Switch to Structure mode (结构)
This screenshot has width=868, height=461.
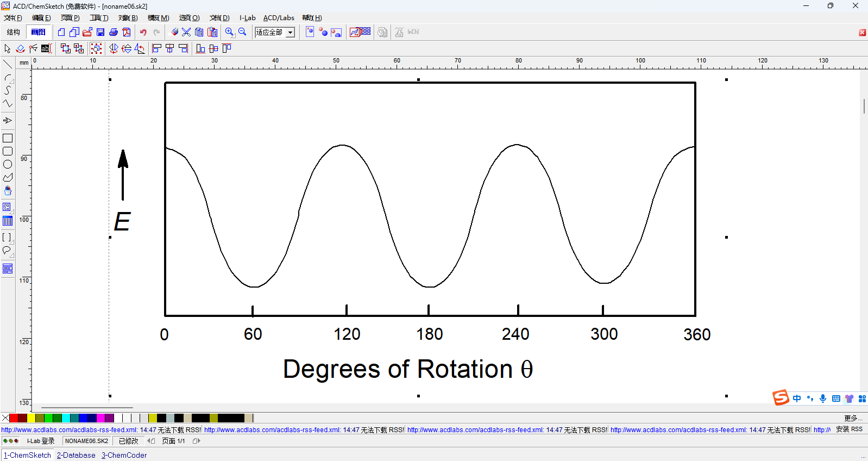[x=14, y=32]
